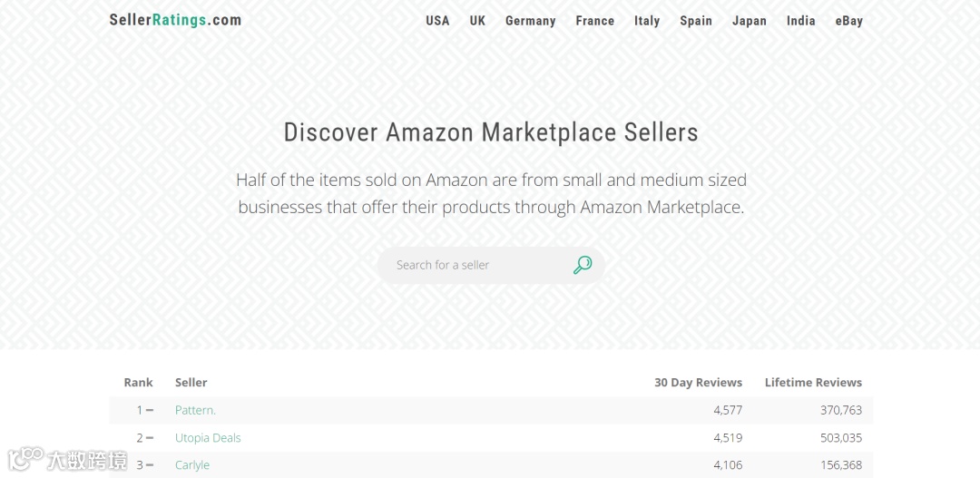This screenshot has width=980, height=478.
Task: Click the 30 Day Reviews column header
Action: pyautogui.click(x=698, y=382)
